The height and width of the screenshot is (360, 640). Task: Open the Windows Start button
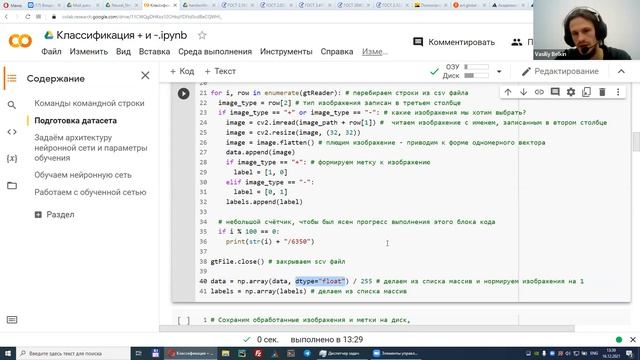(8, 353)
